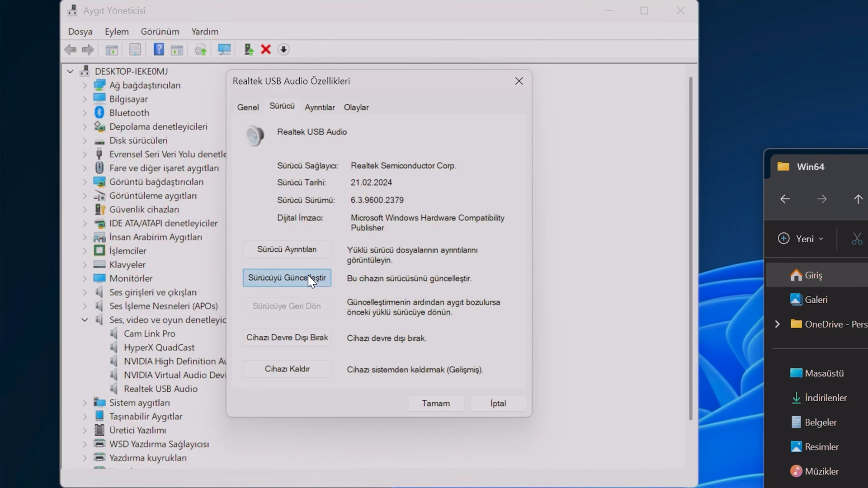Click the Bluetooth icon in the device tree
The width and height of the screenshot is (868, 488).
pyautogui.click(x=99, y=113)
